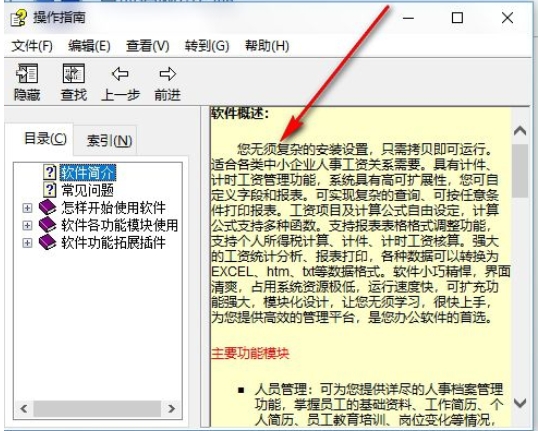Click the content pane scroll-down arrow
This screenshot has height=431, width=538.
click(x=520, y=402)
